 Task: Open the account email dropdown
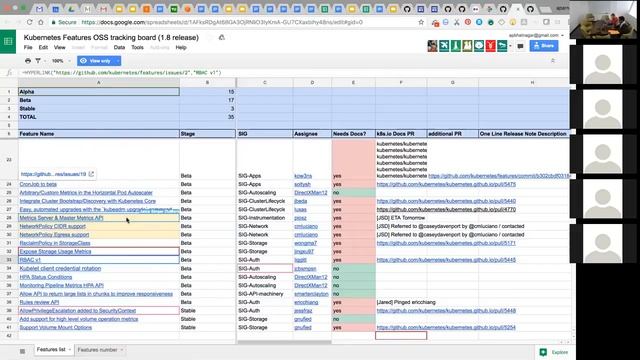536,36
